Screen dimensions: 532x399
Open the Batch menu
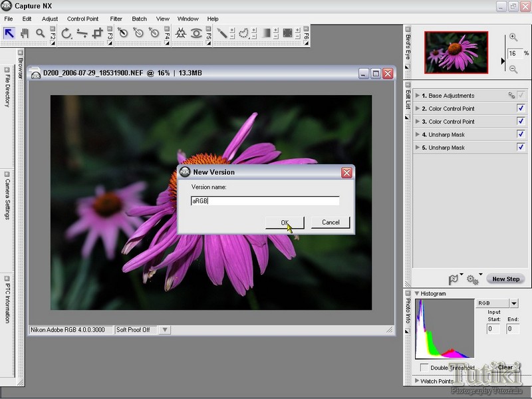[140, 19]
